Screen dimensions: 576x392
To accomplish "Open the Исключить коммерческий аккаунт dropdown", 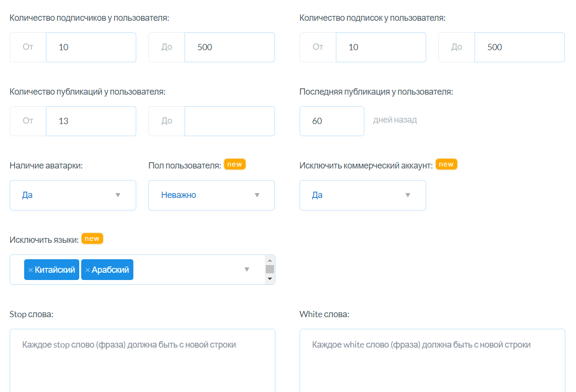I will click(x=362, y=195).
